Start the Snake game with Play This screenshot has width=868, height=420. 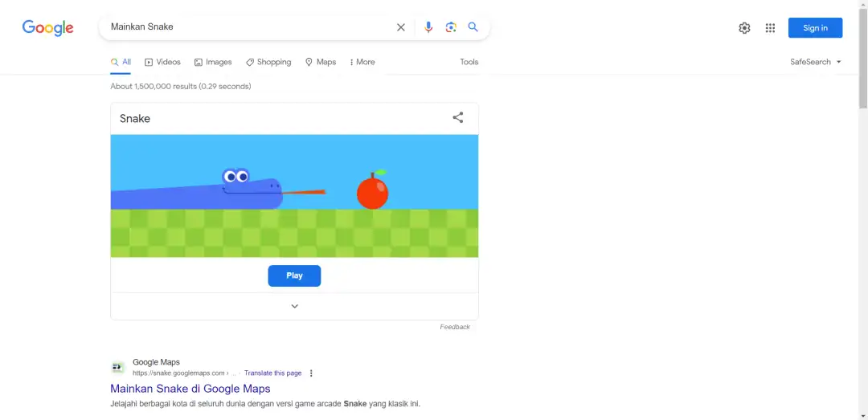pyautogui.click(x=294, y=275)
